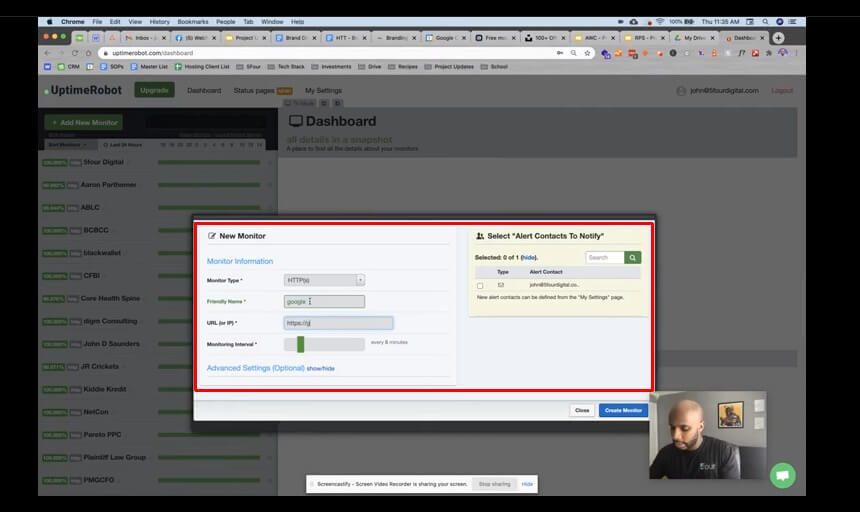Open the Chrome History menu
The height and width of the screenshot is (512, 860).
click(160, 22)
